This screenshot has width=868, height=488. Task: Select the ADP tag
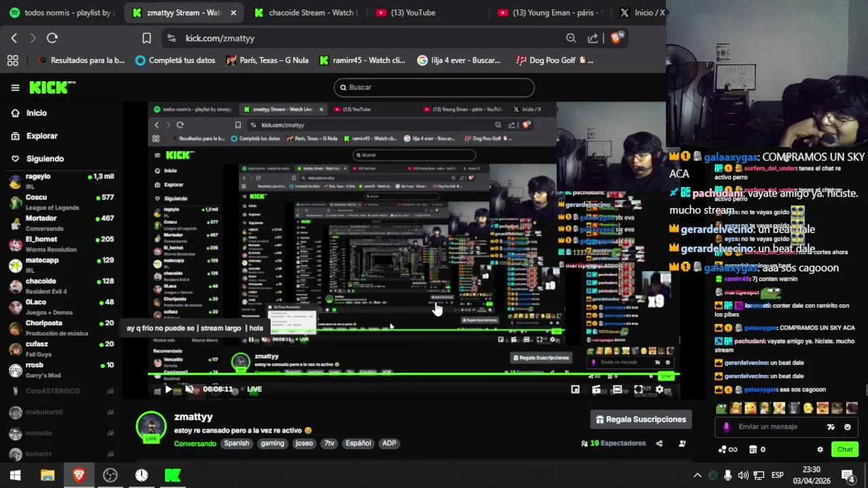click(389, 443)
